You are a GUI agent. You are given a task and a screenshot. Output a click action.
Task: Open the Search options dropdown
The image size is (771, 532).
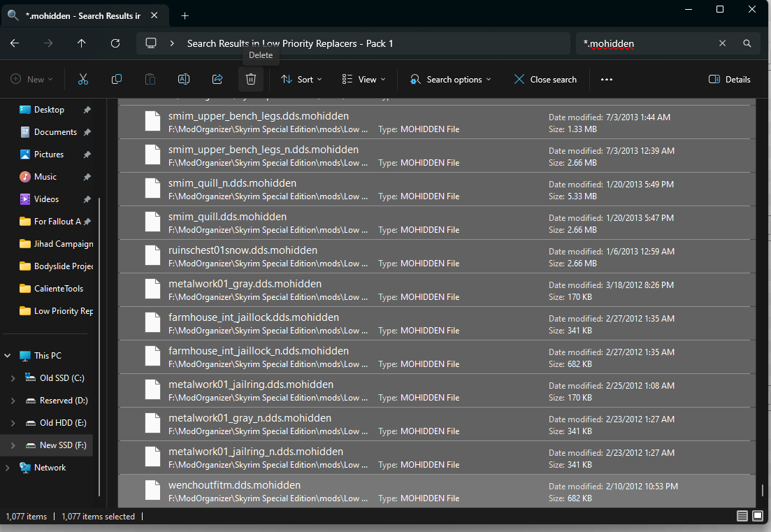(450, 79)
